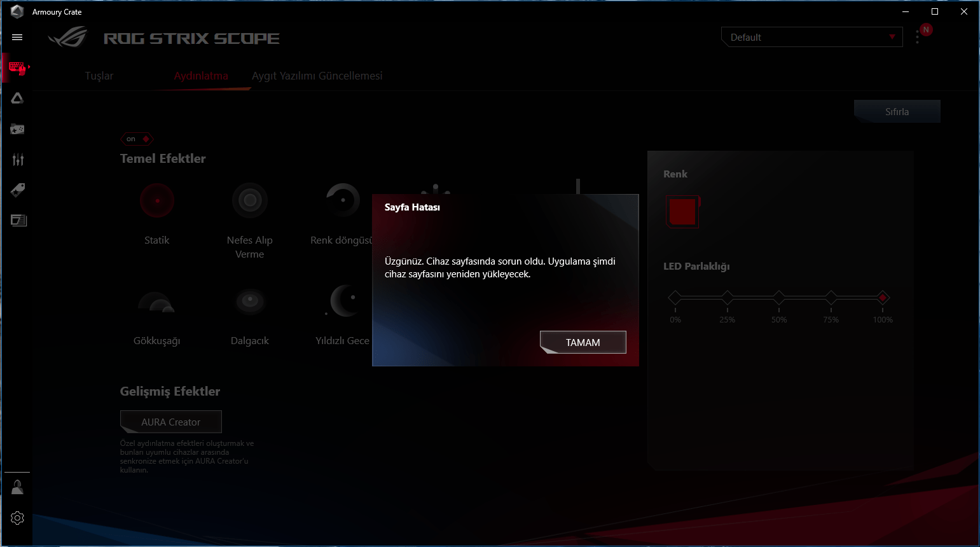Click the LED Parlaklığı label

click(x=696, y=267)
